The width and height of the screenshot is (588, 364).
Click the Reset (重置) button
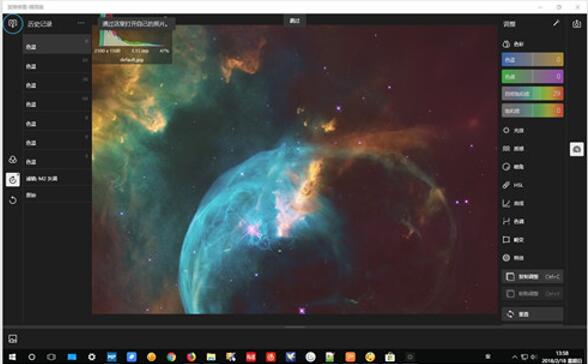tap(532, 314)
